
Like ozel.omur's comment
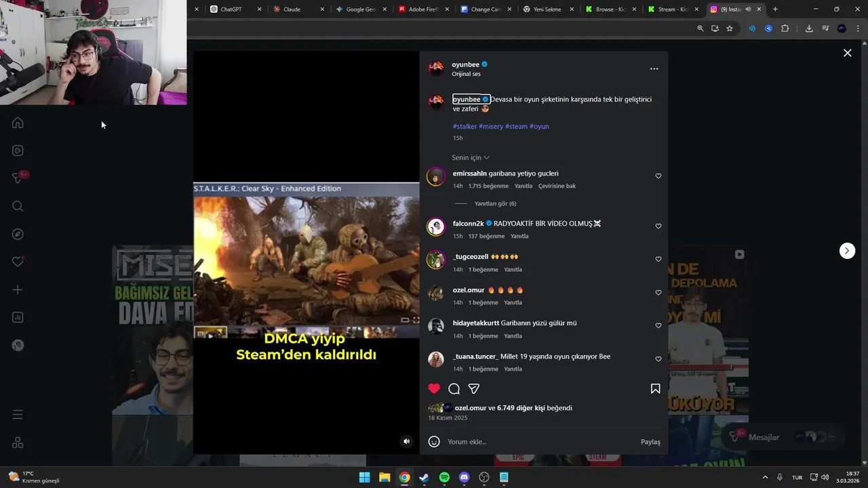point(658,293)
